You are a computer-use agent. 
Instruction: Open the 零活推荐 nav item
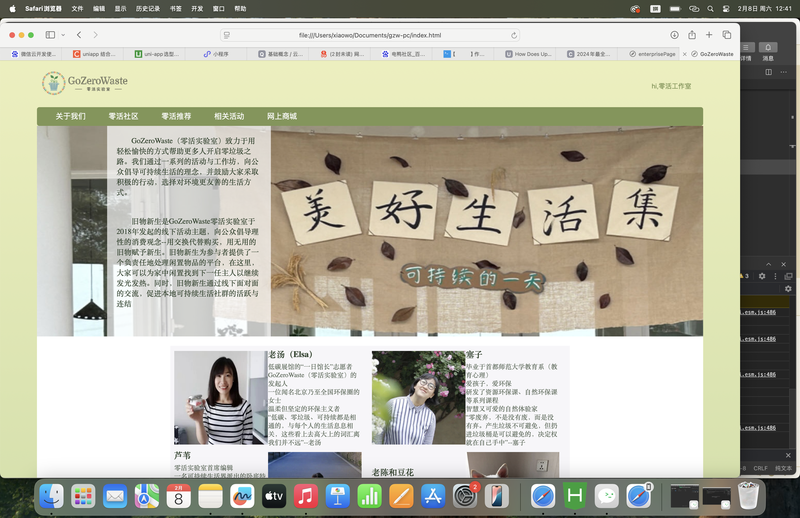[177, 116]
